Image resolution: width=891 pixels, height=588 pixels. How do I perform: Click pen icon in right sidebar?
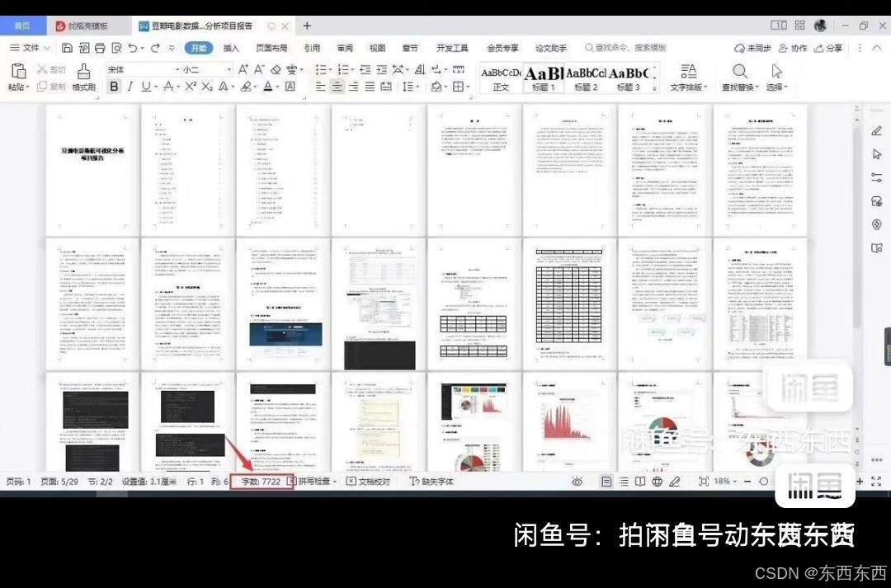pyautogui.click(x=877, y=131)
